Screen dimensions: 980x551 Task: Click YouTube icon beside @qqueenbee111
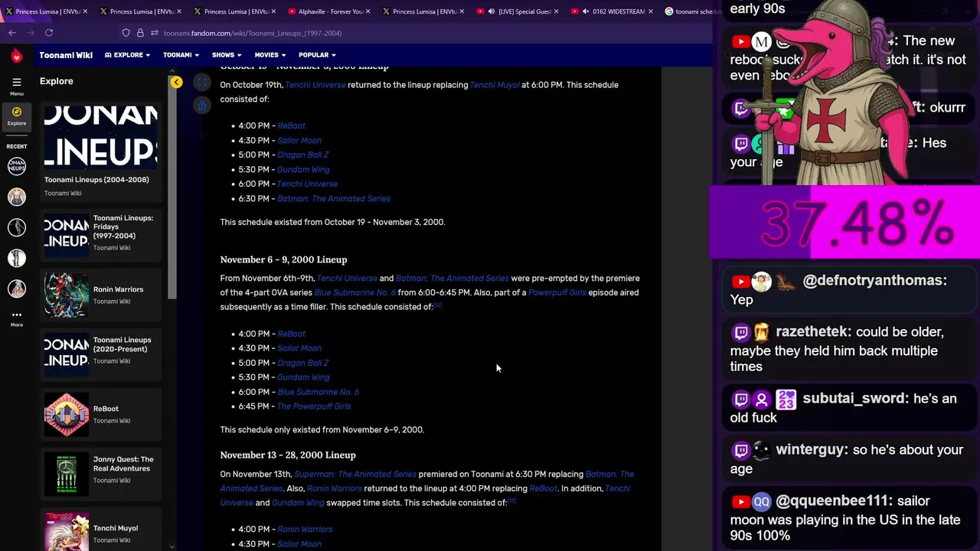[x=741, y=501]
